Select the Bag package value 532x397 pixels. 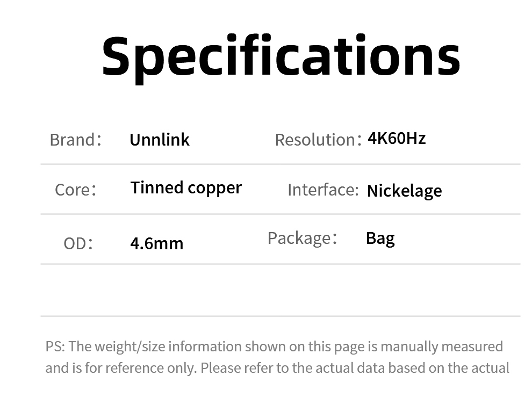click(x=380, y=238)
